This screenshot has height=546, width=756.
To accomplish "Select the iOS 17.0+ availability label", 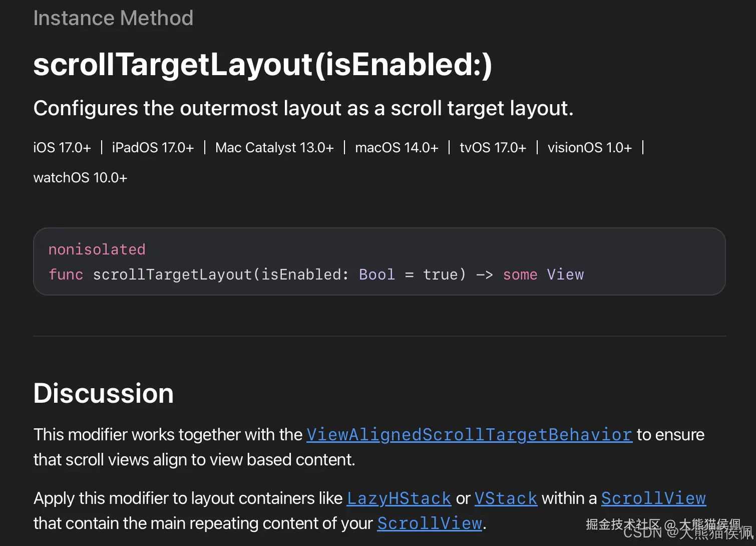I will (62, 148).
